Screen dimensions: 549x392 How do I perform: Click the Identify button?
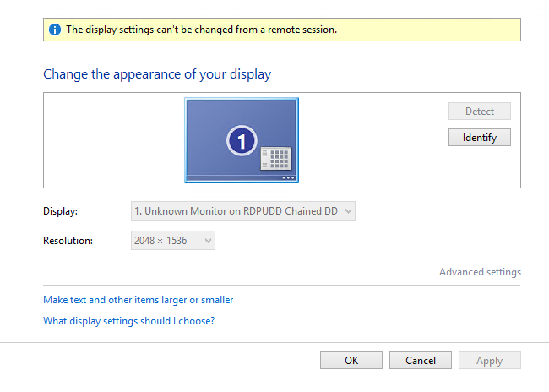pyautogui.click(x=480, y=138)
